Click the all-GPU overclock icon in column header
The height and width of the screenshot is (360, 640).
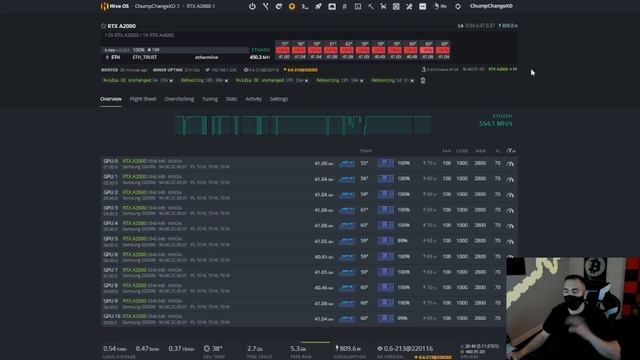511,151
